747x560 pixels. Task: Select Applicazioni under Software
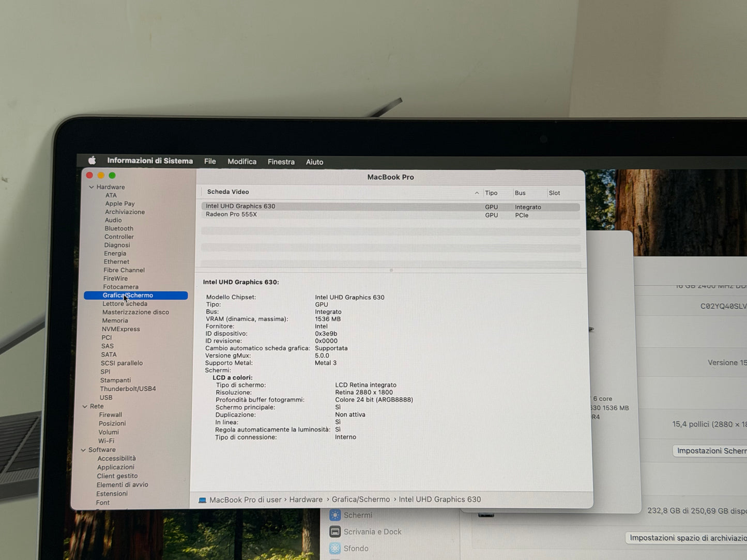point(115,468)
